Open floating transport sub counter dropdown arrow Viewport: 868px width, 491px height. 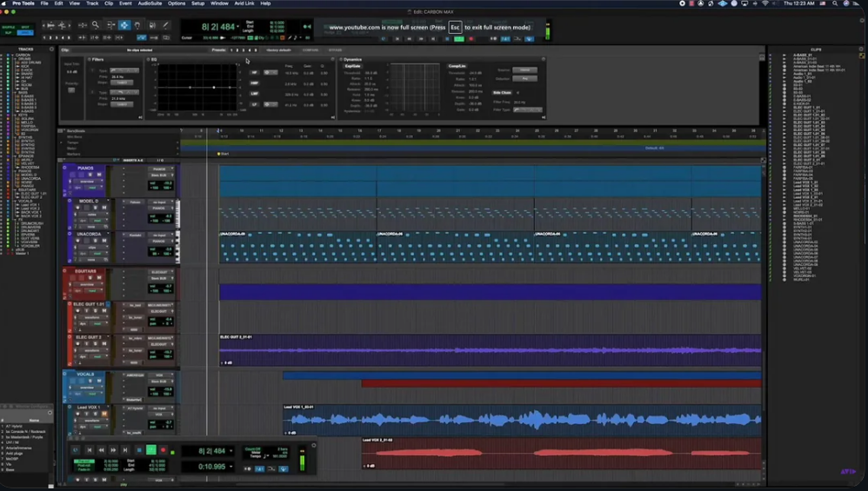click(230, 467)
